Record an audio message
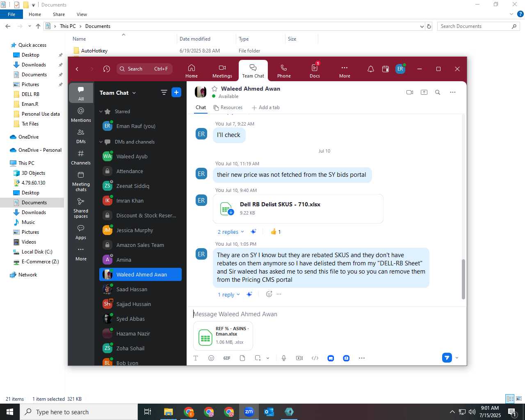 click(x=284, y=358)
